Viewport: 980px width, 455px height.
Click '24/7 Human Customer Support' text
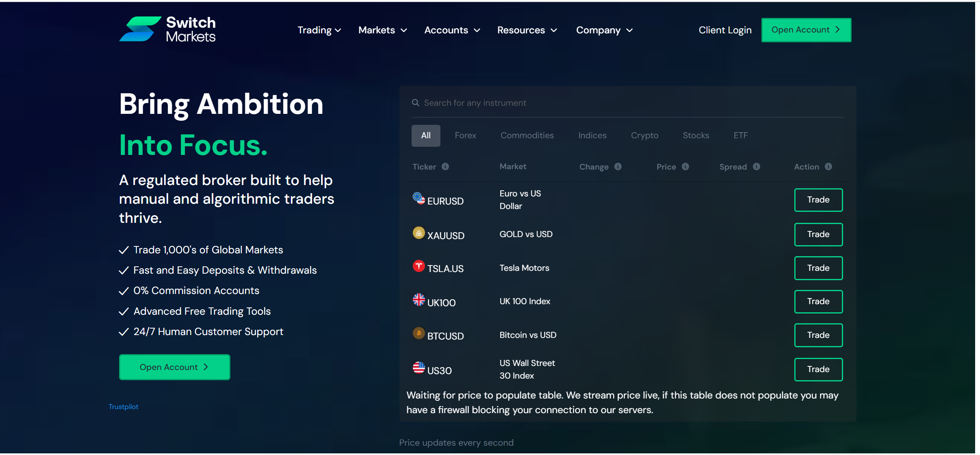coord(208,332)
